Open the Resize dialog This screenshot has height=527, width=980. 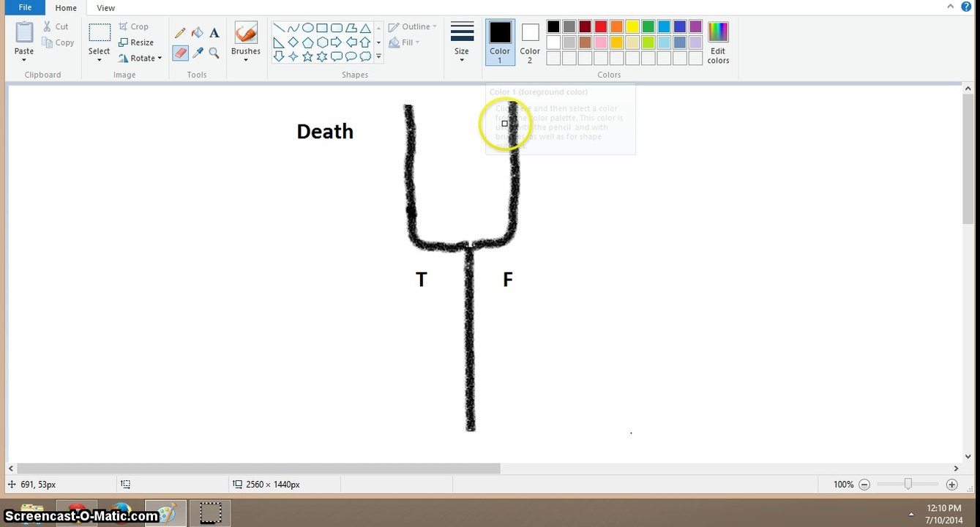coord(136,42)
